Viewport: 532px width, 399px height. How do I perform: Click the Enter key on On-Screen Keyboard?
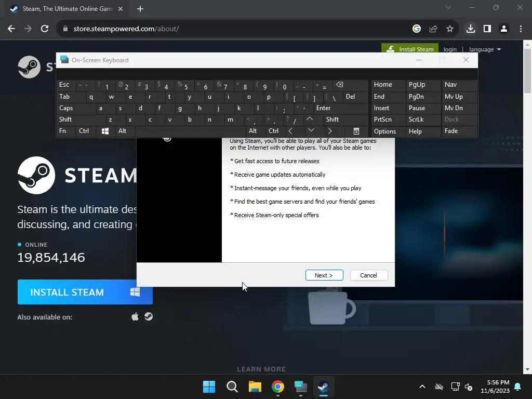340,108
